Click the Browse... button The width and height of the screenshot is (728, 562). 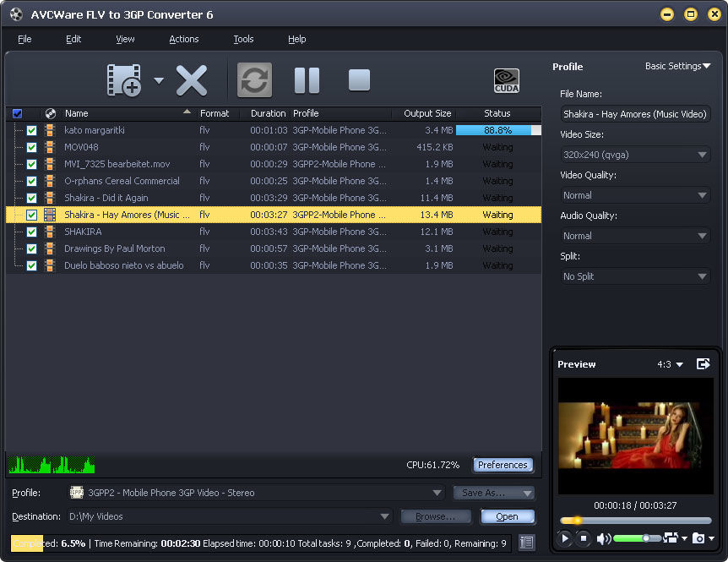[436, 516]
